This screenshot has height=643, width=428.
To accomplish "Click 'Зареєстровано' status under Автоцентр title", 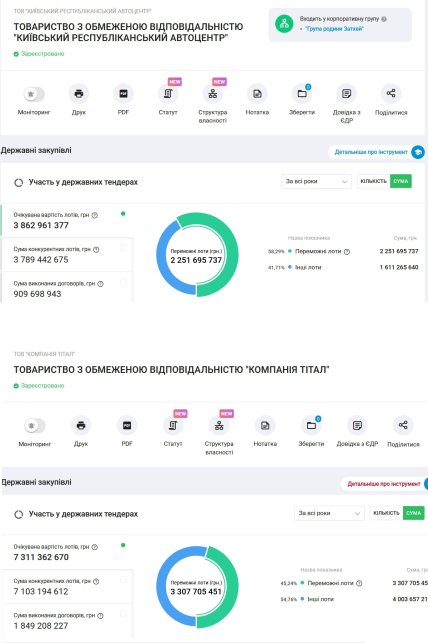I will [39, 54].
